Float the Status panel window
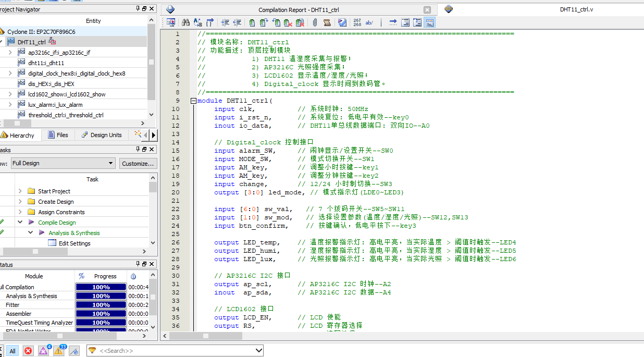Viewport: 644px width, 357px height. tap(145, 264)
